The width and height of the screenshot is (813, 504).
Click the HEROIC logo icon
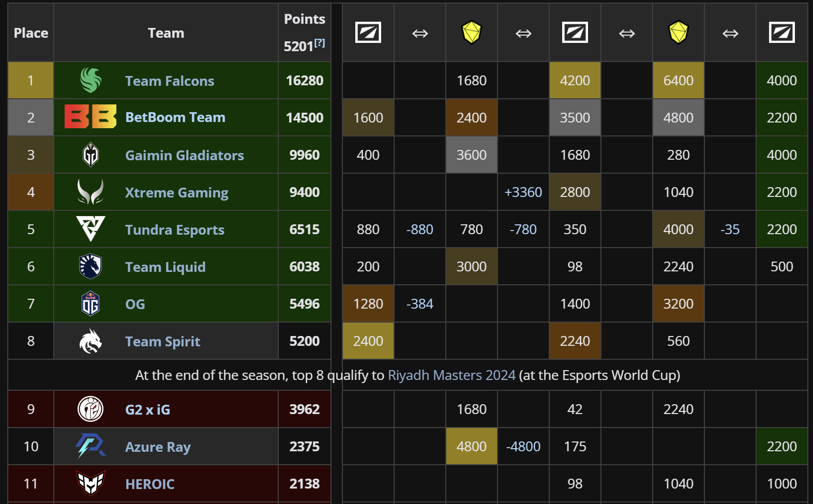[x=91, y=483]
